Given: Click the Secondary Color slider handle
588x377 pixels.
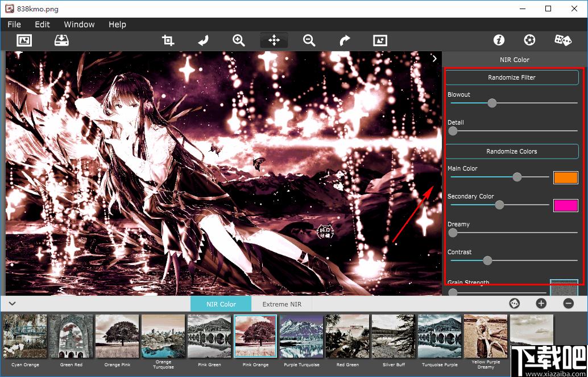Looking at the screenshot, I should pos(499,205).
